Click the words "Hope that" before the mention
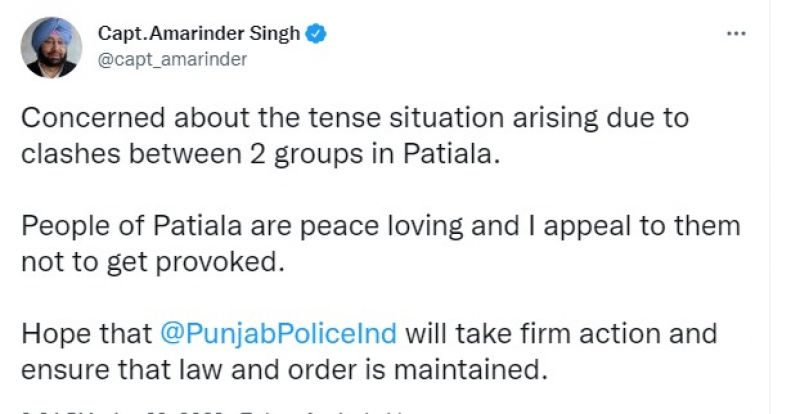This screenshot has height=414, width=800. (x=83, y=333)
